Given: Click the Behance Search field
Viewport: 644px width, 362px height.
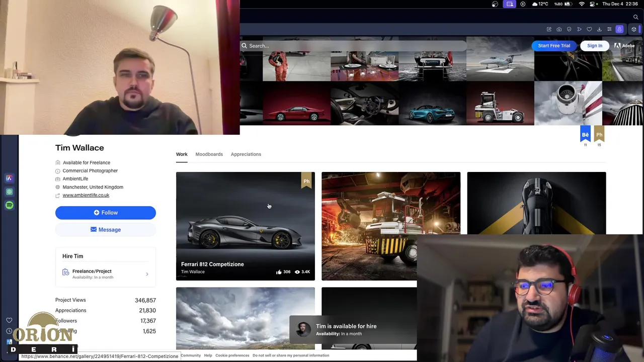Looking at the screenshot, I should 354,46.
